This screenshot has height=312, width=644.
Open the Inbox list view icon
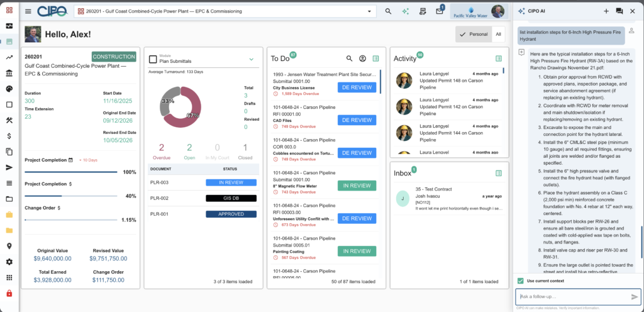tap(499, 173)
